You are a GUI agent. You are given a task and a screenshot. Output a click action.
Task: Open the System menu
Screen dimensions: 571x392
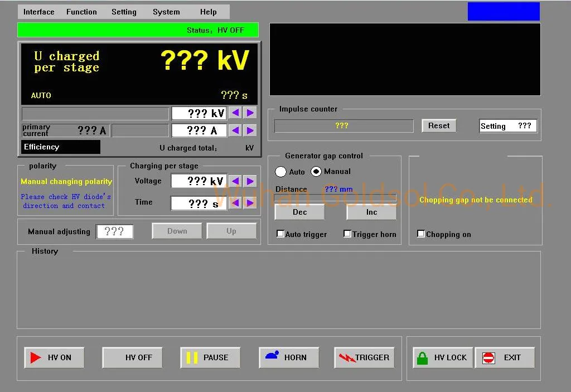166,12
